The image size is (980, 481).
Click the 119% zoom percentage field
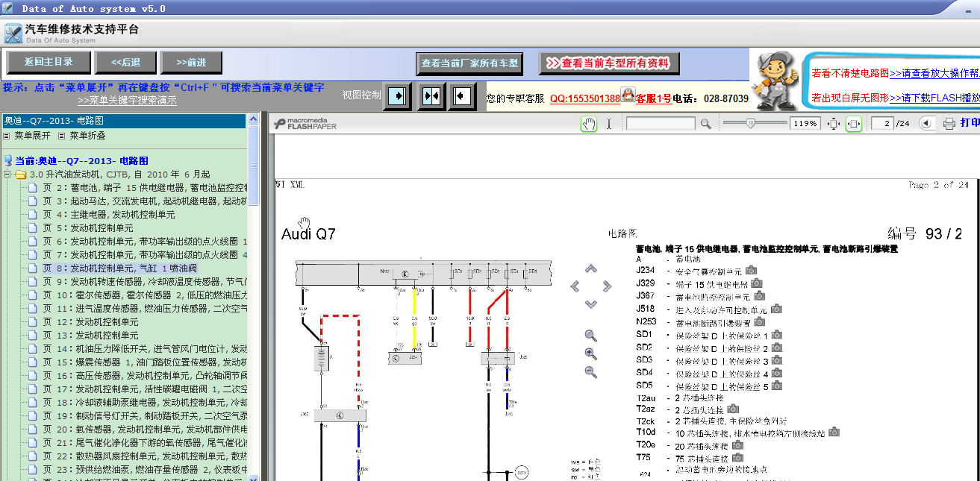pyautogui.click(x=806, y=124)
